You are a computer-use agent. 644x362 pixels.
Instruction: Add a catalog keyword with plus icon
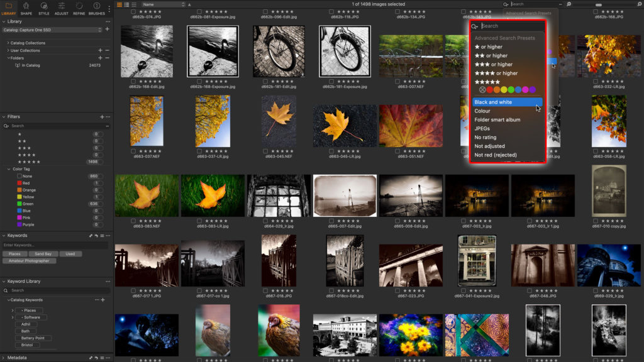pyautogui.click(x=103, y=300)
